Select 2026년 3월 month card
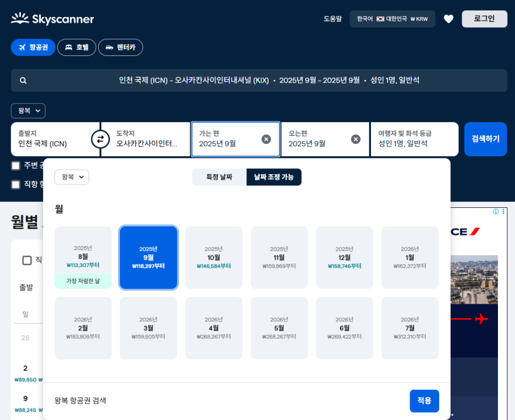The height and width of the screenshot is (420, 515). (148, 328)
